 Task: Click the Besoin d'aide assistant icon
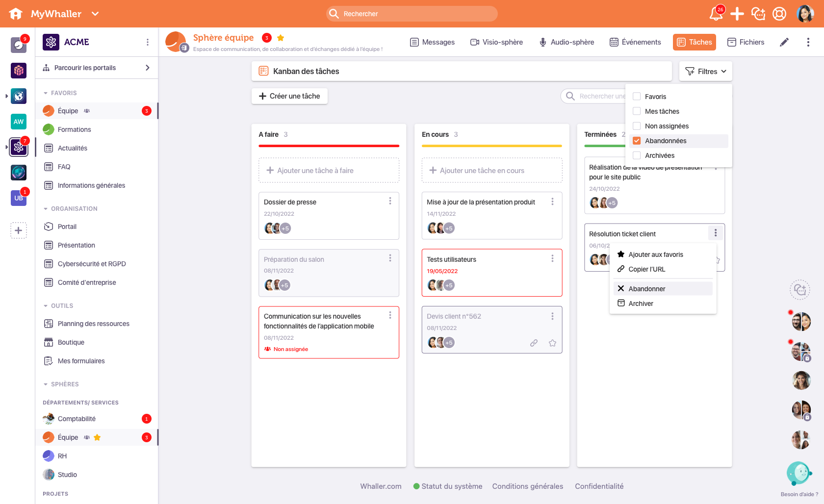point(799,474)
